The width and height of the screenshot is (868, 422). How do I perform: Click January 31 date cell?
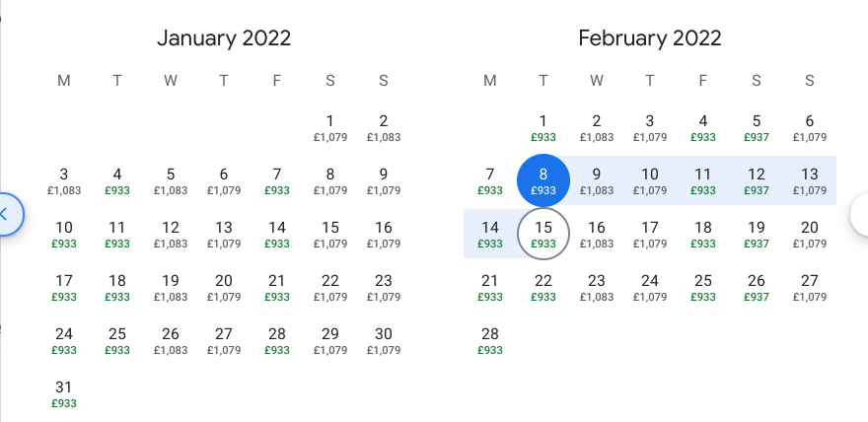click(64, 393)
